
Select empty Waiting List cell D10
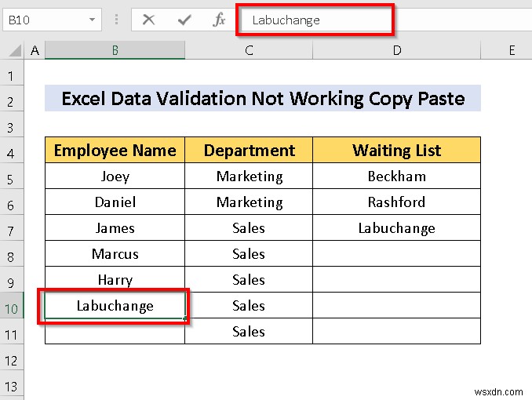(396, 305)
